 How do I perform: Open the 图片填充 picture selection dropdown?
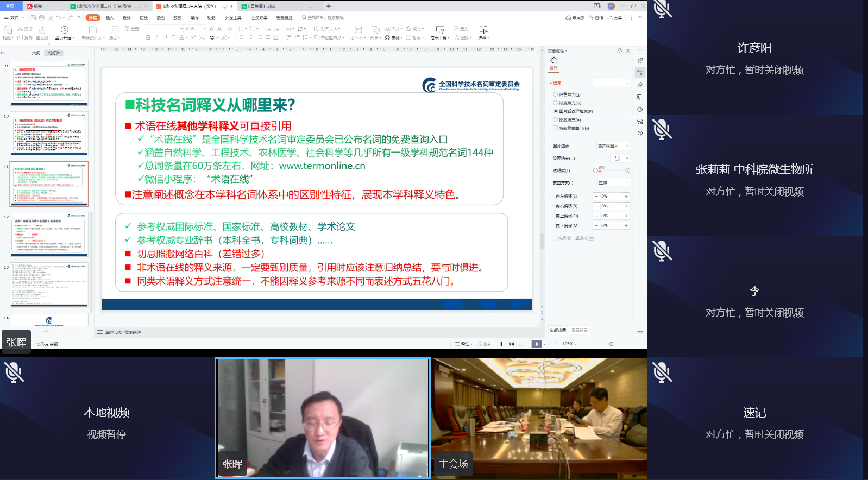click(613, 146)
